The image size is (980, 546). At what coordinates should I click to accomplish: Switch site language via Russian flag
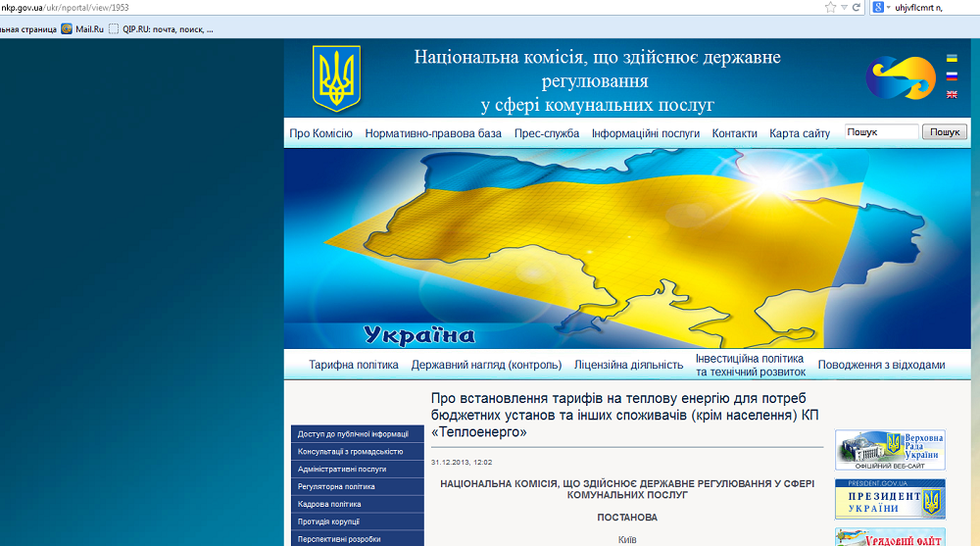pos(952,76)
